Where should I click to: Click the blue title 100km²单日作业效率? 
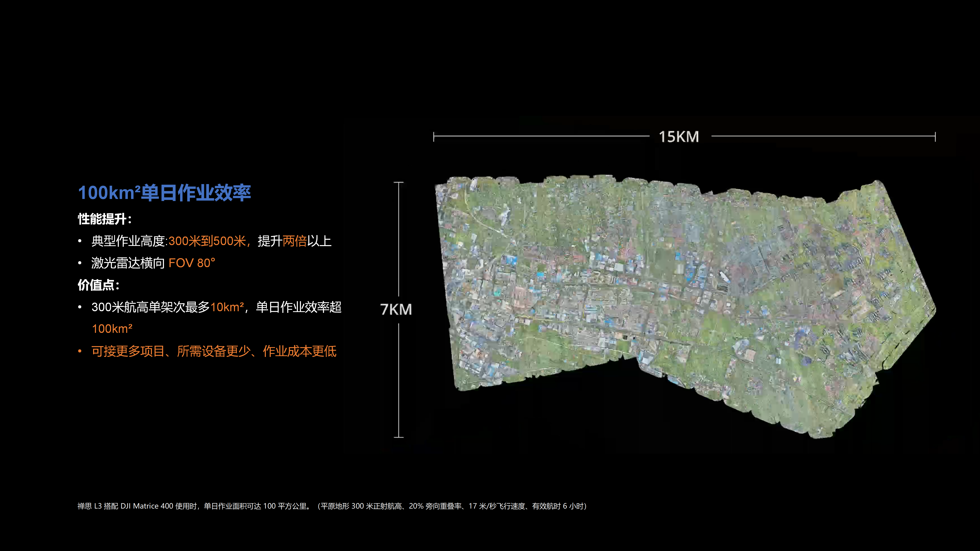click(x=164, y=193)
